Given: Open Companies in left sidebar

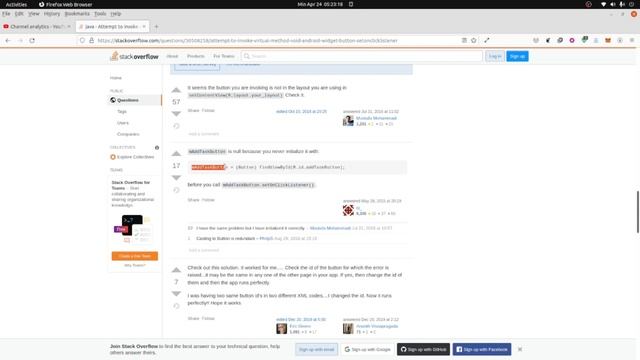Looking at the screenshot, I should [x=128, y=134].
